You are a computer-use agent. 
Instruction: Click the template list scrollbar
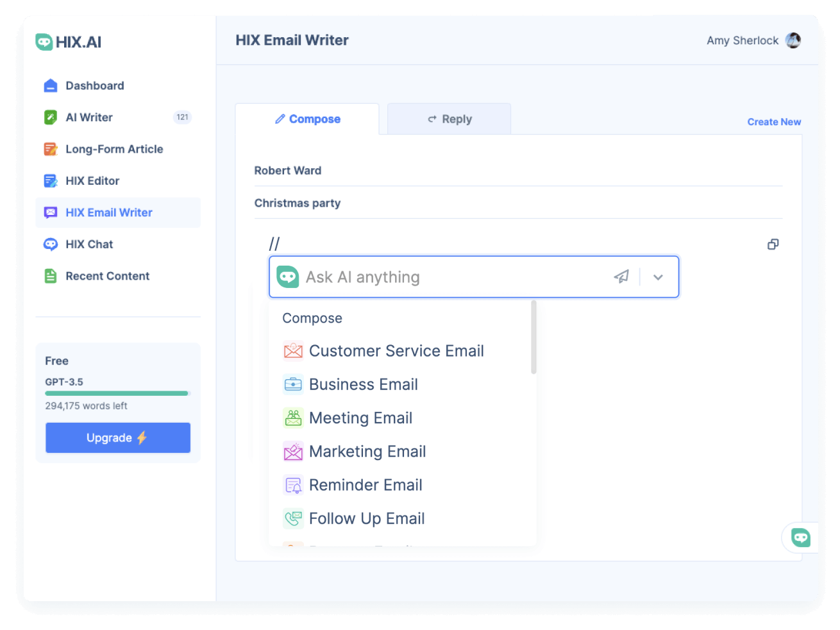[533, 337]
